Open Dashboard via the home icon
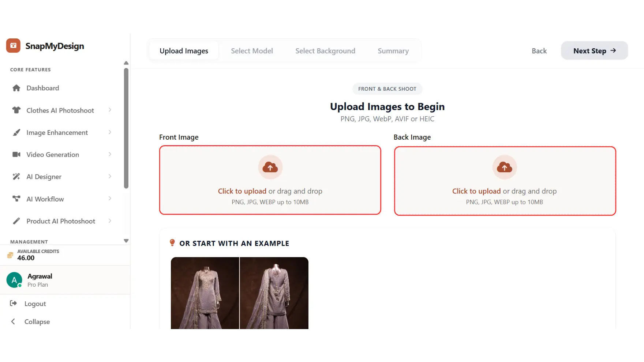 coord(16,88)
